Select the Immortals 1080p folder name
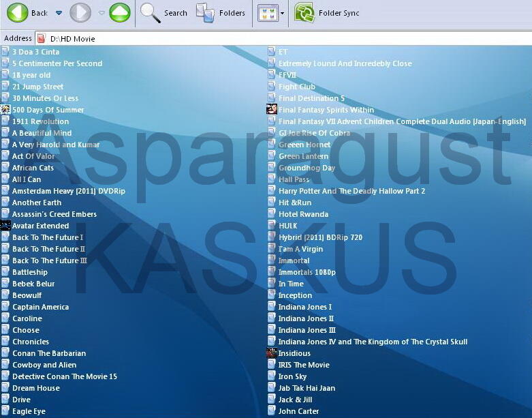Viewport: 532px width, 418px height. point(307,272)
